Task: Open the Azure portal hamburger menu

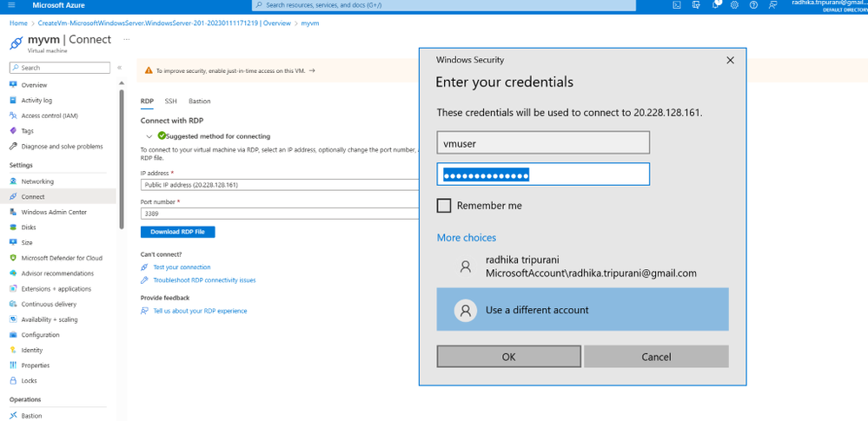Action: click(12, 5)
